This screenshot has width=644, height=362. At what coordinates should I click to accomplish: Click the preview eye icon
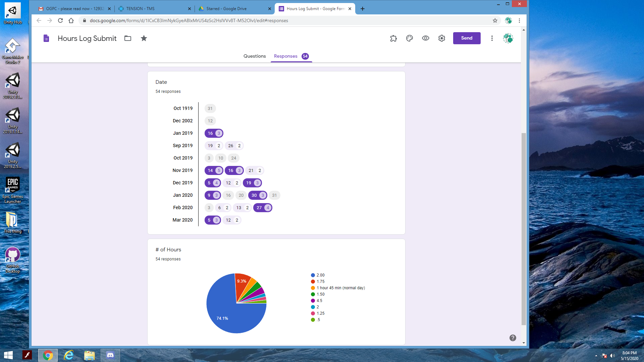pos(425,38)
